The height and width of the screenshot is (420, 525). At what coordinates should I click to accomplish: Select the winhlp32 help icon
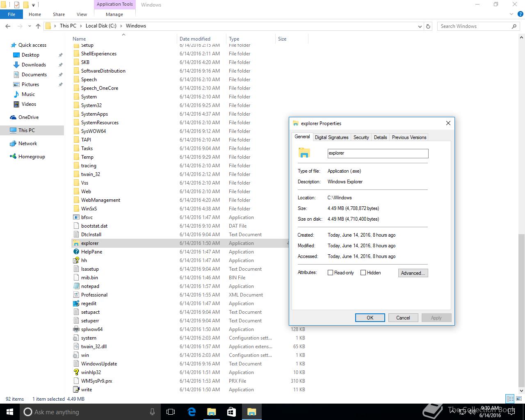(76, 372)
